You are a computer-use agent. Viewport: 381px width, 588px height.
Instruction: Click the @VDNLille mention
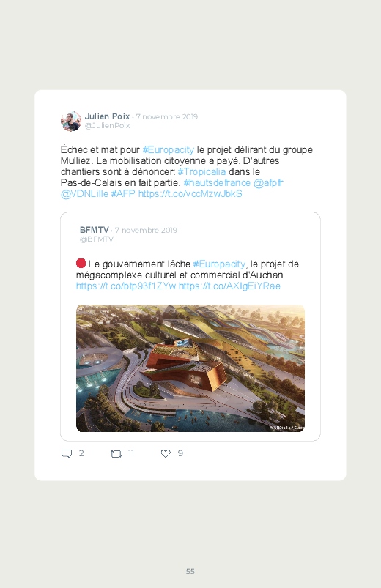coord(84,194)
